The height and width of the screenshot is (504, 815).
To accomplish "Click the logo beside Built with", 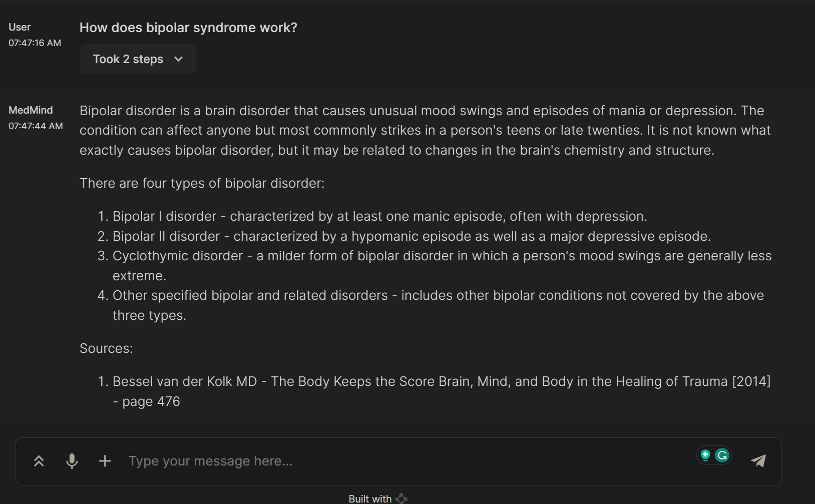I will pyautogui.click(x=401, y=498).
